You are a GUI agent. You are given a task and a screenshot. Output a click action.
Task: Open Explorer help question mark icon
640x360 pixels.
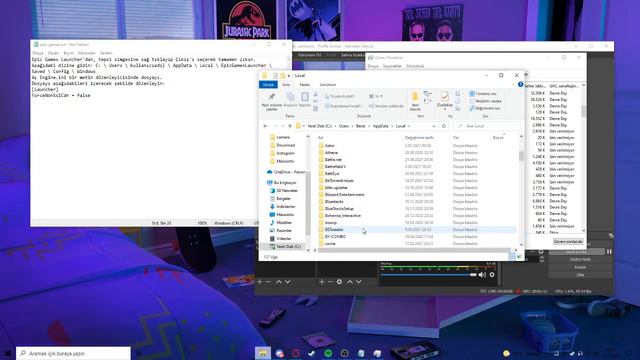(520, 84)
